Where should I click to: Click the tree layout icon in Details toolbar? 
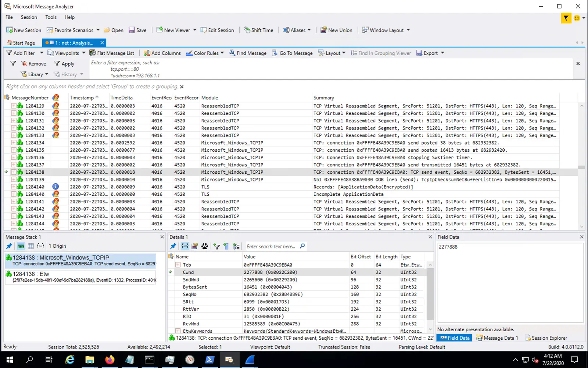[236, 246]
